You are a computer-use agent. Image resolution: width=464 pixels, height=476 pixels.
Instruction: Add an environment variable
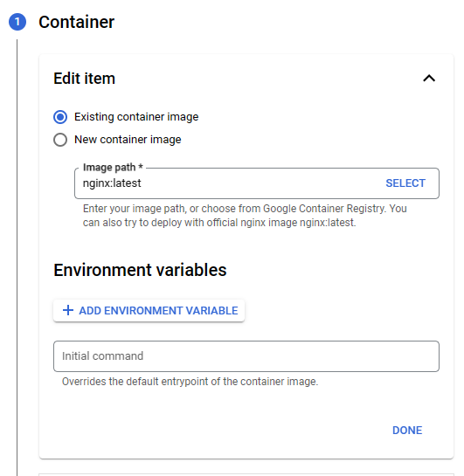pos(149,311)
